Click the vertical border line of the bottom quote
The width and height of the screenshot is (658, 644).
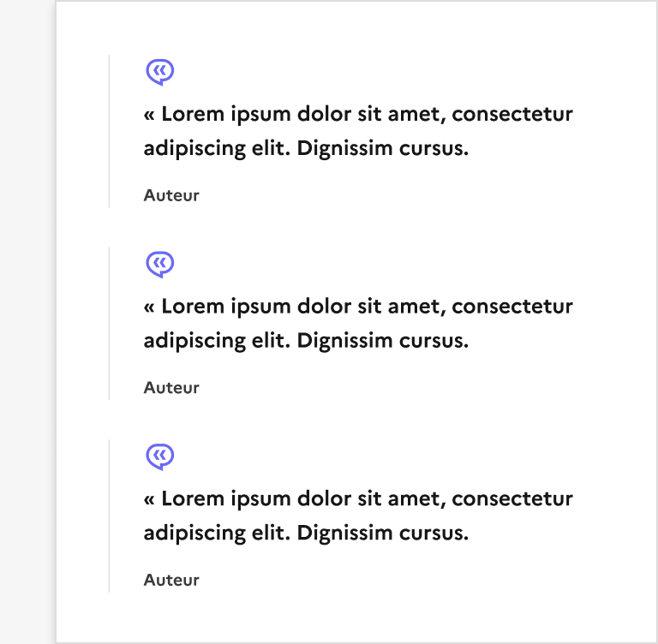pyautogui.click(x=109, y=516)
